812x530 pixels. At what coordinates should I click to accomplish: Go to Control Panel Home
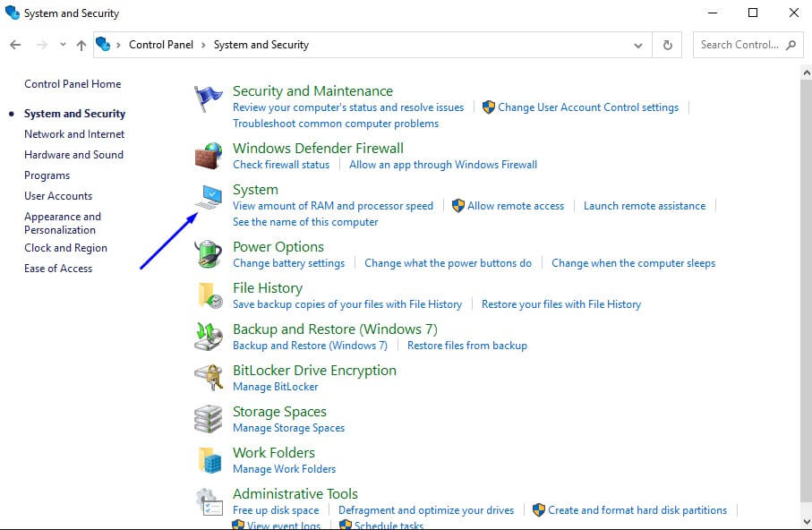click(73, 84)
